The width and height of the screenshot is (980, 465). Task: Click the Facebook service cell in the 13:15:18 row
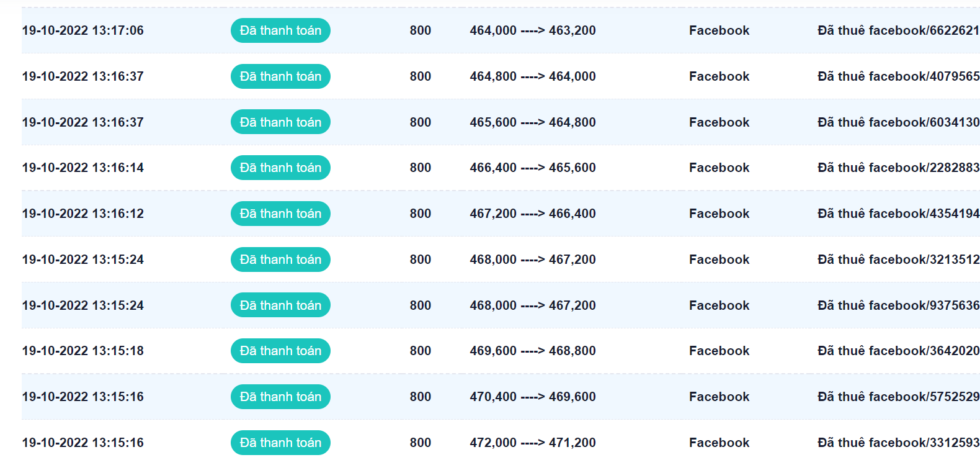[719, 351]
